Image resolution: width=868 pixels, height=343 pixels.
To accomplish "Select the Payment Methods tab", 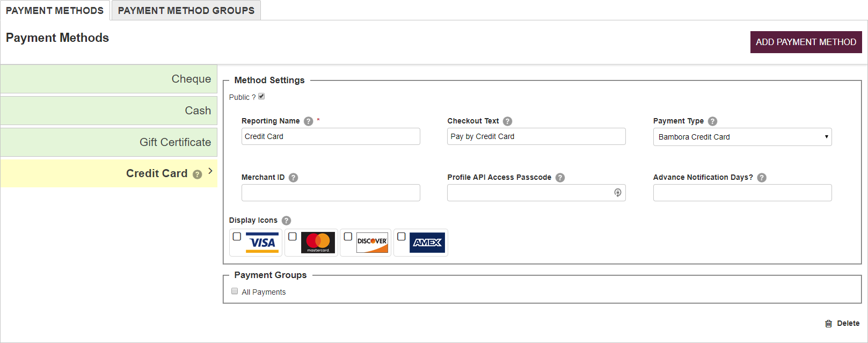I will [55, 11].
